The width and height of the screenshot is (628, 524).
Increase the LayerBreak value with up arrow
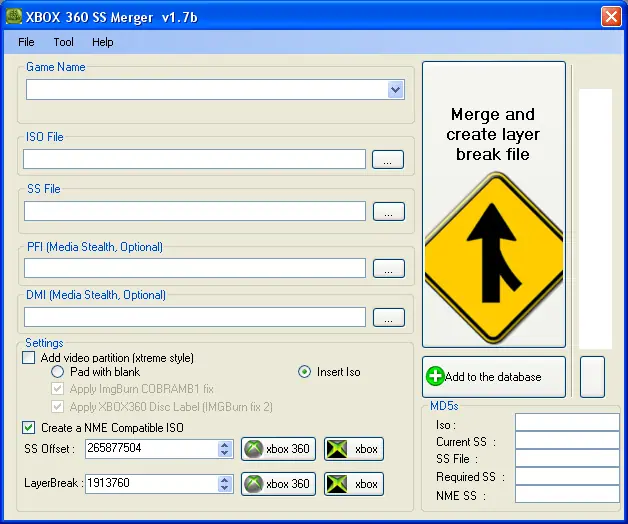(225, 479)
